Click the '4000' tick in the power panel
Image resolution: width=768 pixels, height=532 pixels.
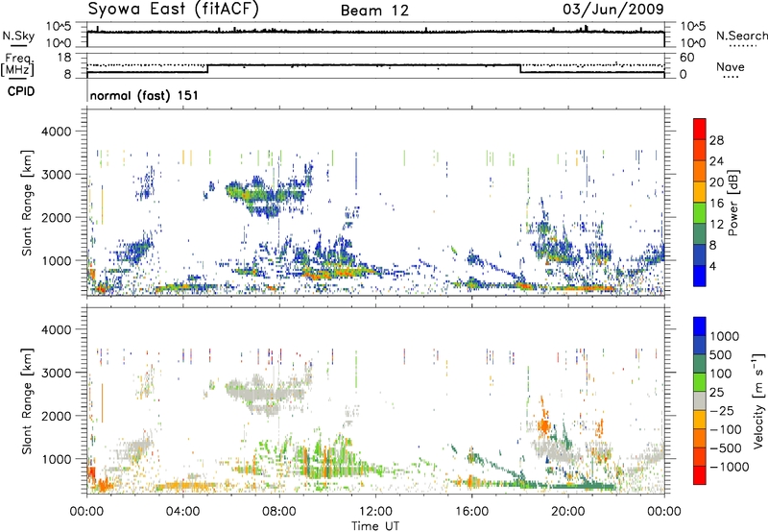coord(59,132)
